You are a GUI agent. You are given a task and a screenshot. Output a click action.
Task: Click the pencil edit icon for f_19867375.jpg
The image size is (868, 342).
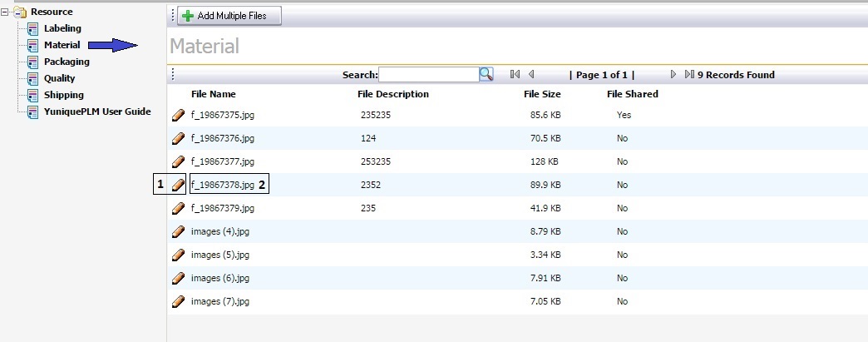point(177,116)
